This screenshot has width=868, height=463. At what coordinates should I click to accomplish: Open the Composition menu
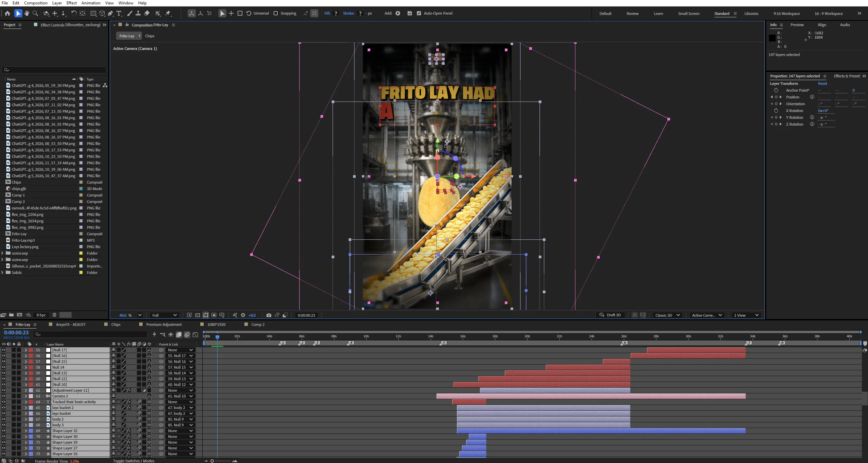(x=36, y=3)
